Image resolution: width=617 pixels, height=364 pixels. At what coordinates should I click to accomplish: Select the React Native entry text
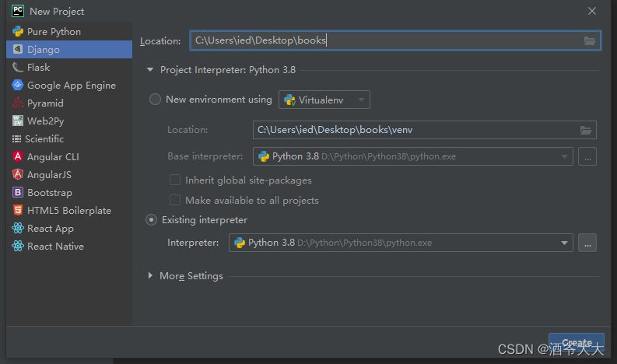click(x=55, y=246)
